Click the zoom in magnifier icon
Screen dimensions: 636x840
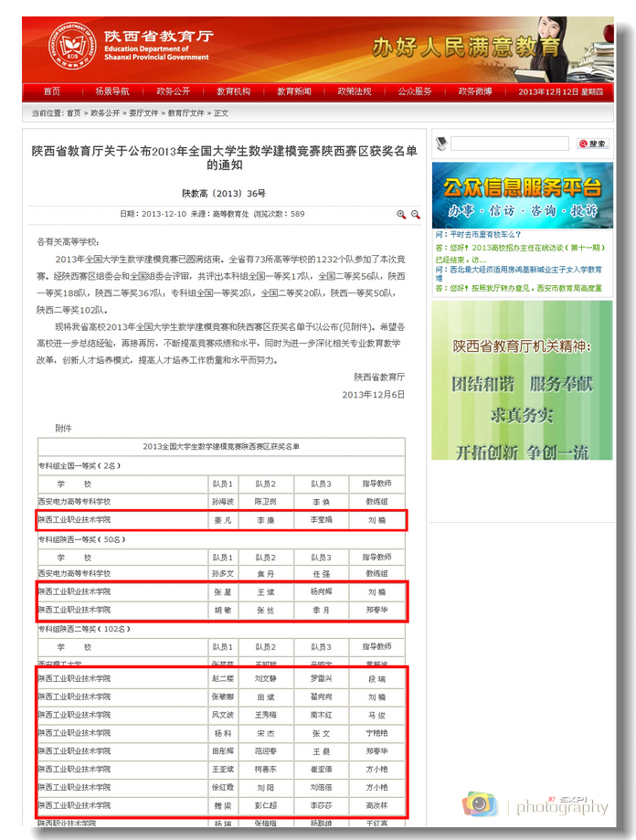point(400,214)
